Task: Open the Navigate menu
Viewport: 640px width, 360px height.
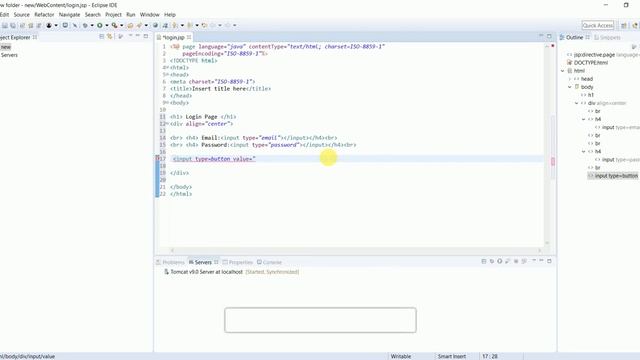Action: [x=69, y=14]
